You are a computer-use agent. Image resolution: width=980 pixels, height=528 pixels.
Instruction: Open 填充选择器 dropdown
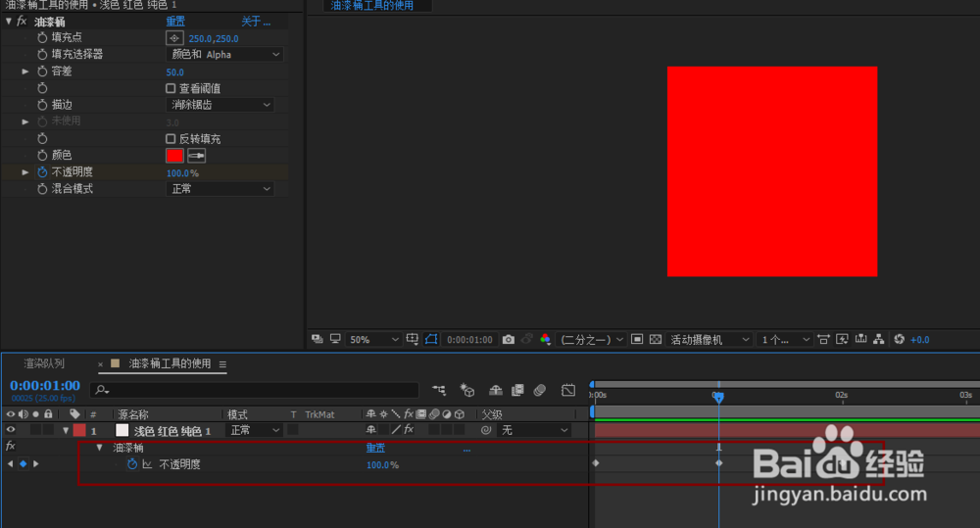225,54
